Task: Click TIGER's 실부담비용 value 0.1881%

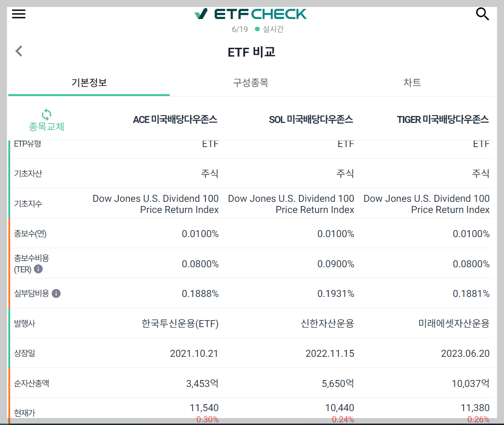Action: pyautogui.click(x=471, y=294)
